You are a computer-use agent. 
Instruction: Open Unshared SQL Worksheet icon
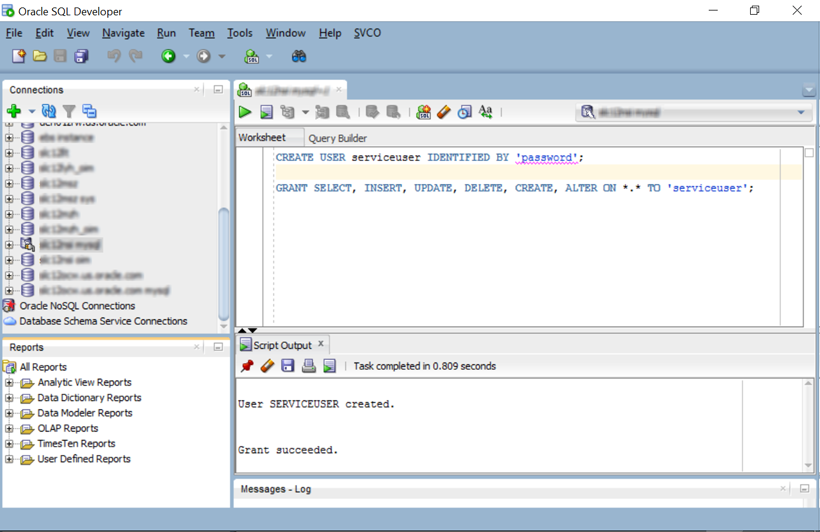tap(423, 112)
